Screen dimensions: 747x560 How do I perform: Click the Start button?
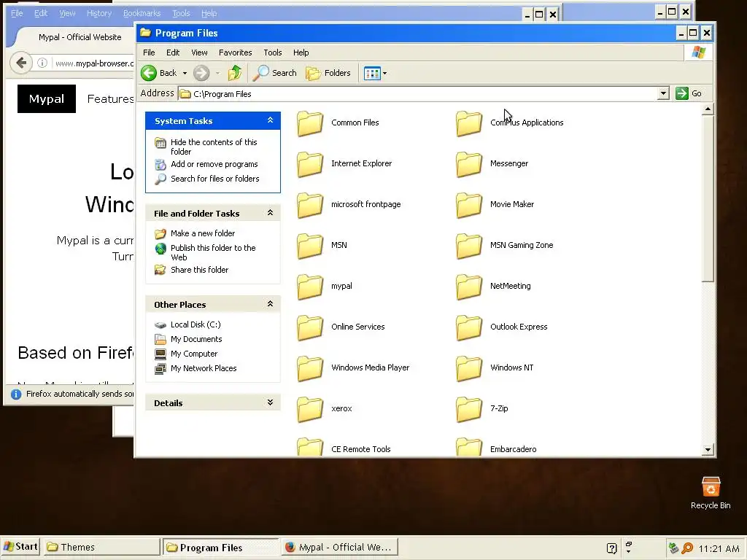pos(20,547)
